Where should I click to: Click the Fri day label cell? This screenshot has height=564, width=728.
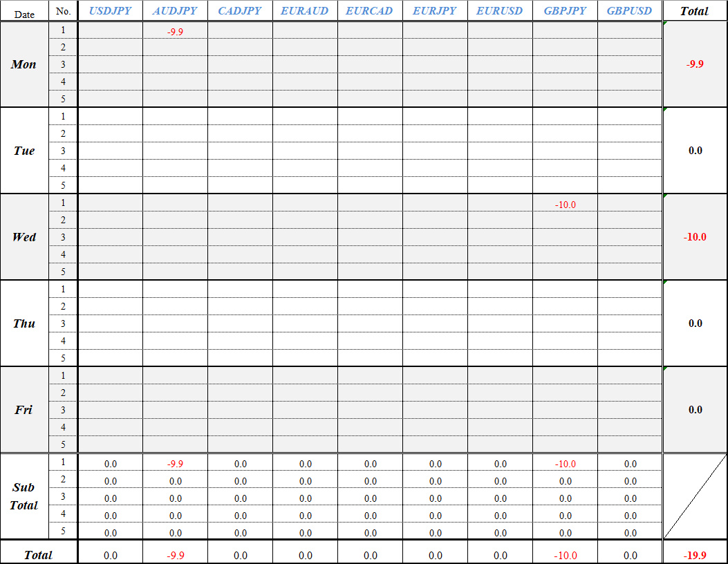coord(24,410)
